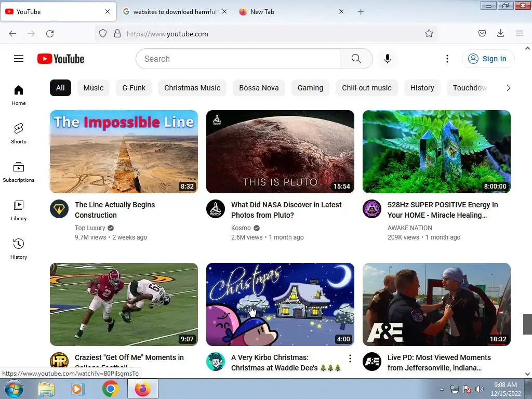Click Firefox back arrow

[12, 34]
